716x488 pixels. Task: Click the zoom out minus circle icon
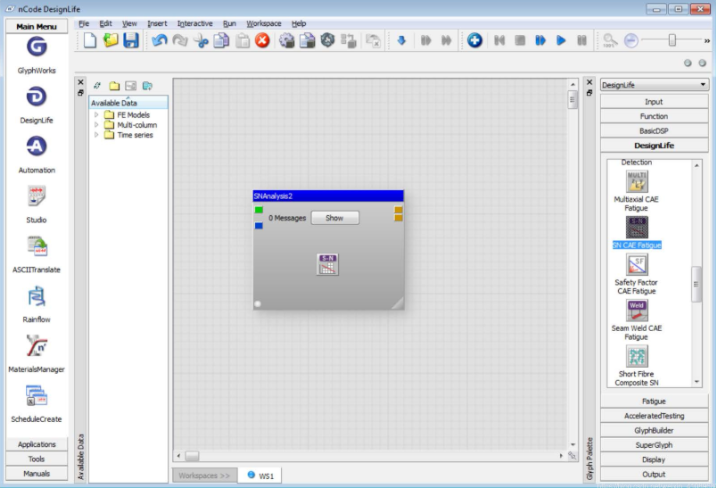pos(631,41)
